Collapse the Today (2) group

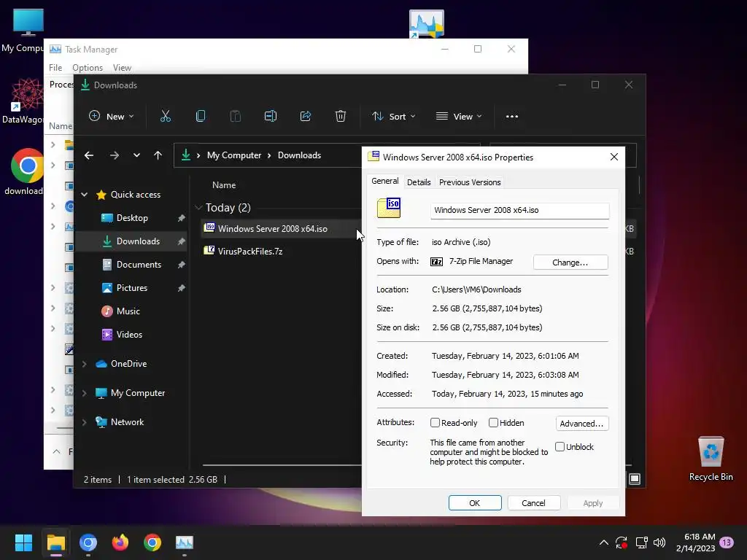(x=198, y=208)
